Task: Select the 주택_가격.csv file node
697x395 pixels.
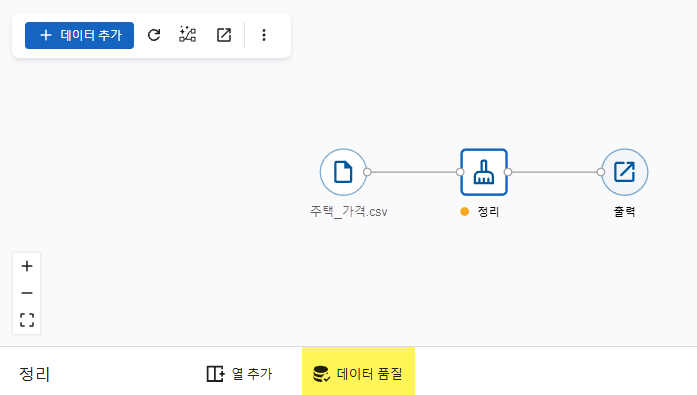Action: coord(343,172)
